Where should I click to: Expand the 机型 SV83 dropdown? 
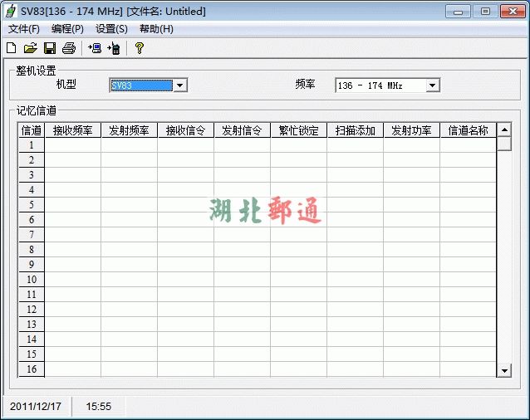click(x=180, y=85)
